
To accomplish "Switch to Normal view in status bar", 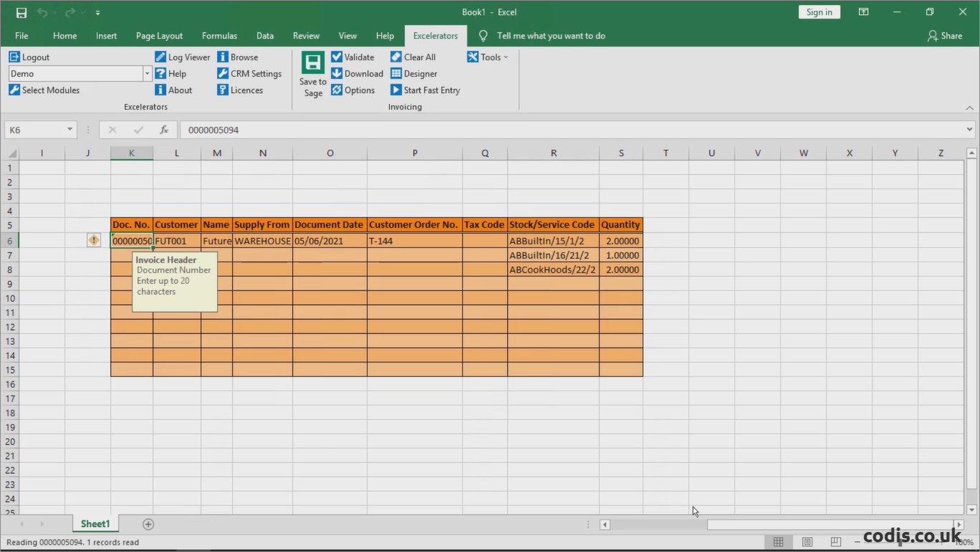I will tap(778, 541).
